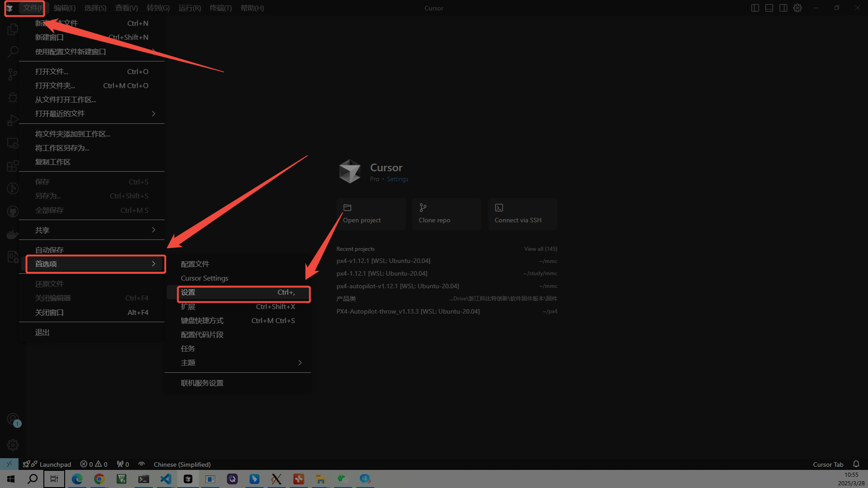Open Cursor settings gear in title bar

(x=797, y=8)
